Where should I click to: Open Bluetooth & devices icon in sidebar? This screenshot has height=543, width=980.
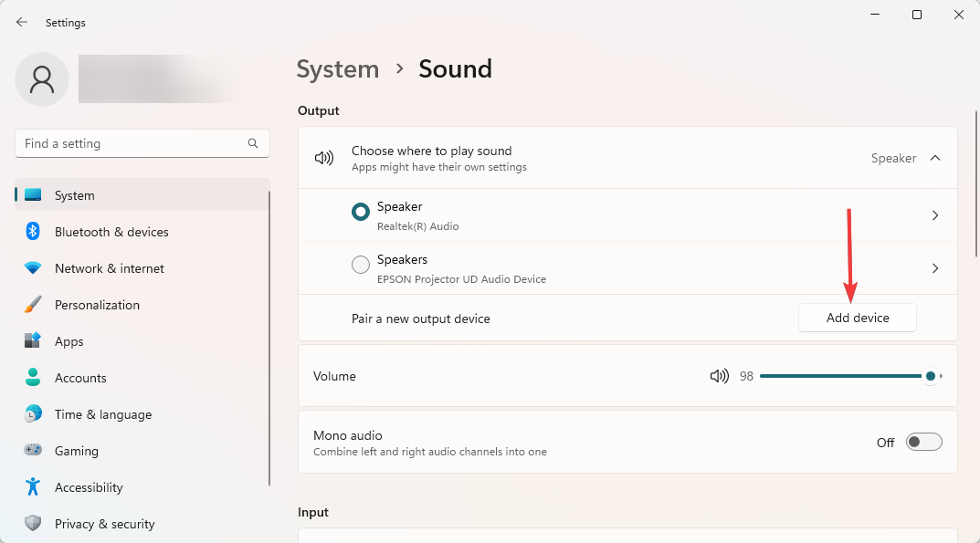point(33,231)
